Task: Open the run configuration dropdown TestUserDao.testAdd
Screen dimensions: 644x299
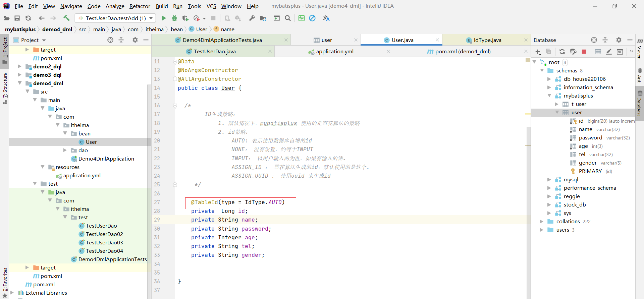Action: coord(115,18)
